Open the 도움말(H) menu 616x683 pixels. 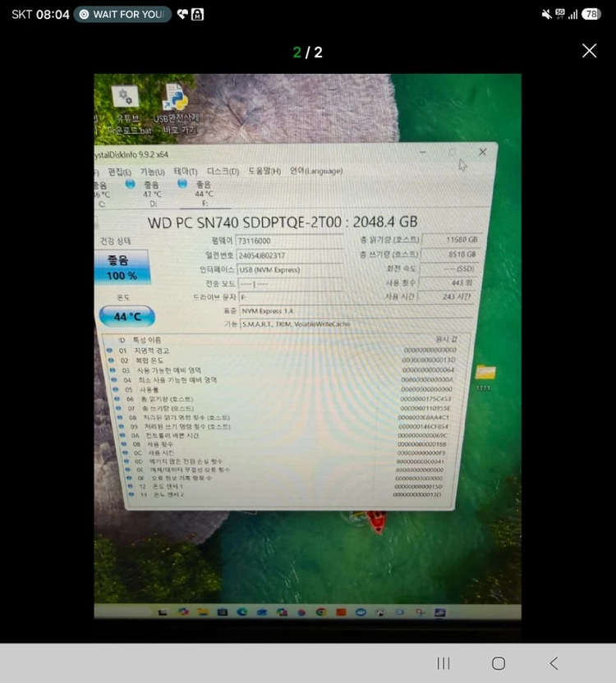click(x=264, y=171)
